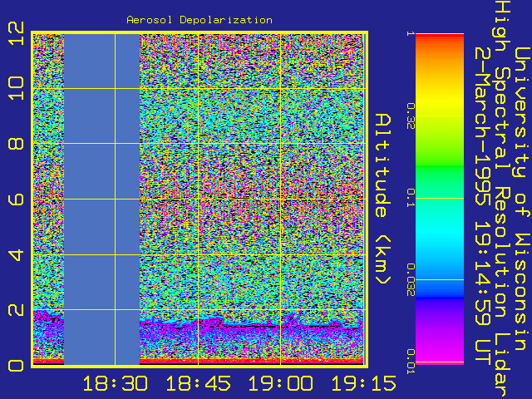Click the 'High Spectral Resolution Lidar' text
The image size is (532, 399).
click(502, 199)
